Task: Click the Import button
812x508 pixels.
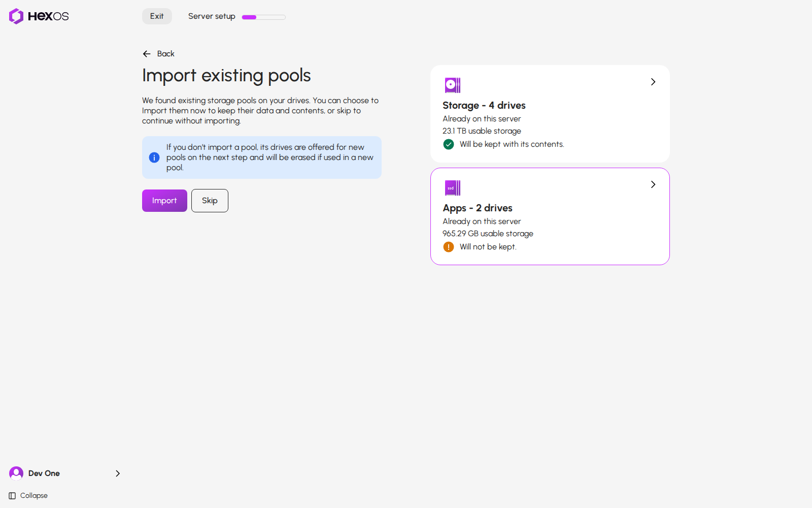Action: [164, 201]
